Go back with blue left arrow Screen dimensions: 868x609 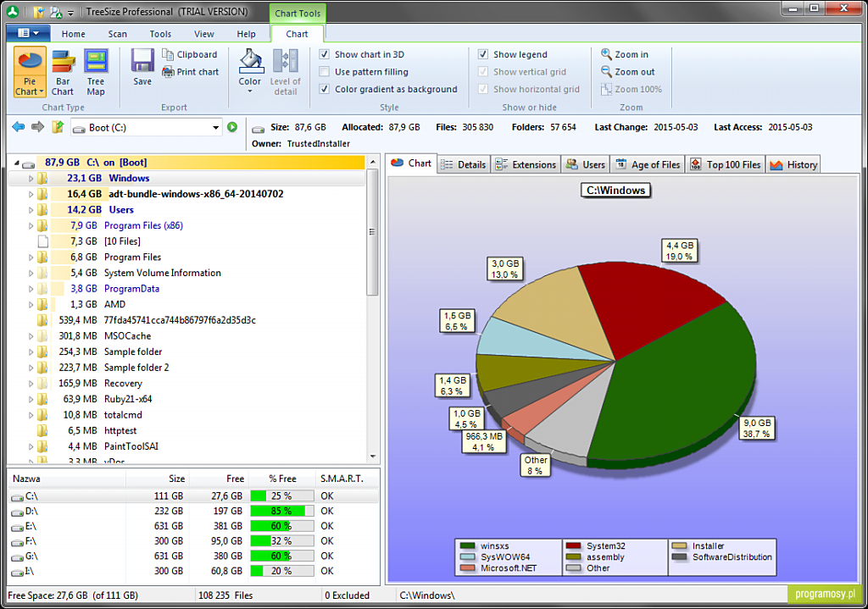pyautogui.click(x=19, y=127)
